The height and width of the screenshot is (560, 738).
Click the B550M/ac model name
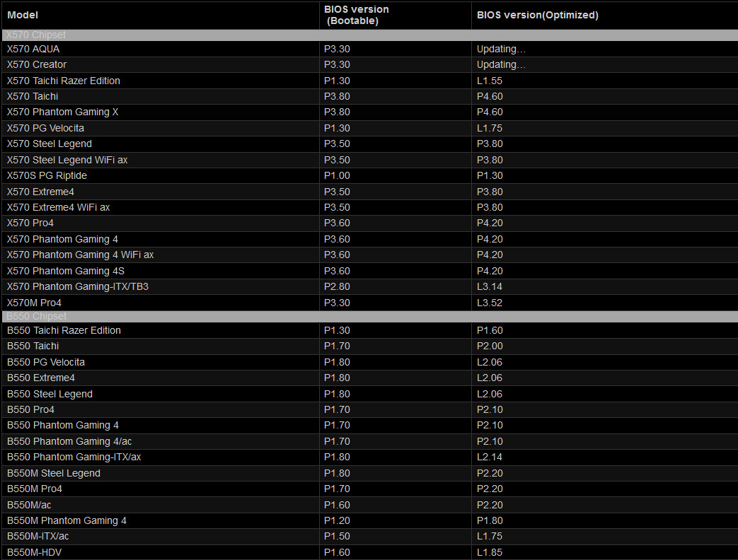(x=29, y=505)
